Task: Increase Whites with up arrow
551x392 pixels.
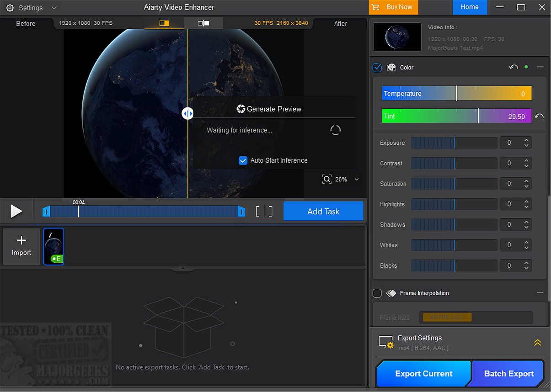Action: pyautogui.click(x=526, y=242)
